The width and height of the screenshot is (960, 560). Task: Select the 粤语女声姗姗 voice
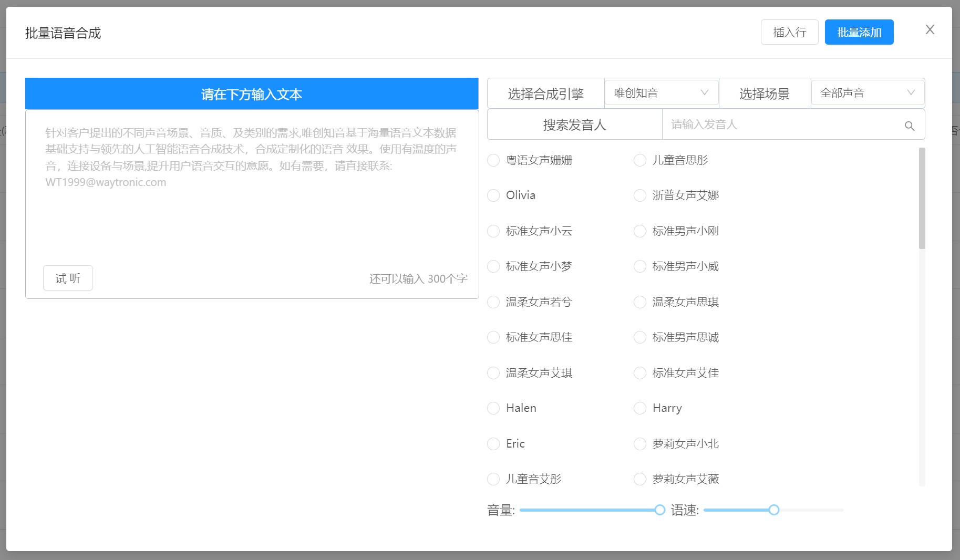493,160
